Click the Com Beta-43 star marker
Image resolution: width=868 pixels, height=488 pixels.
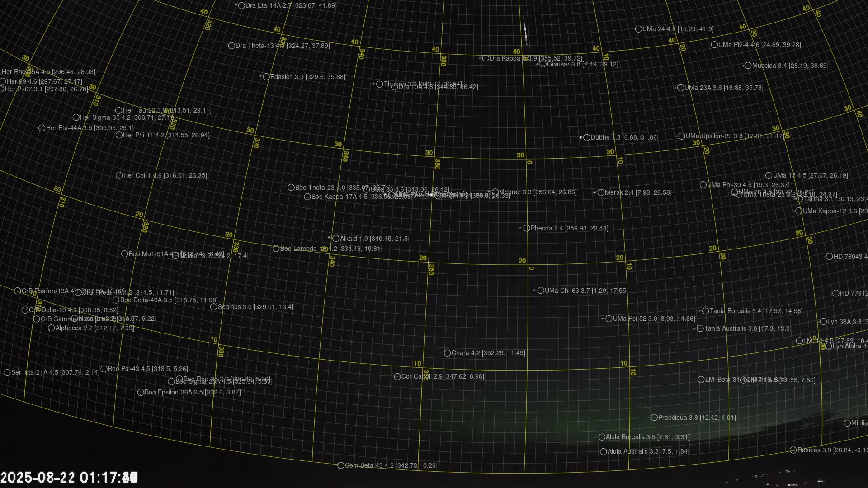pyautogui.click(x=341, y=465)
